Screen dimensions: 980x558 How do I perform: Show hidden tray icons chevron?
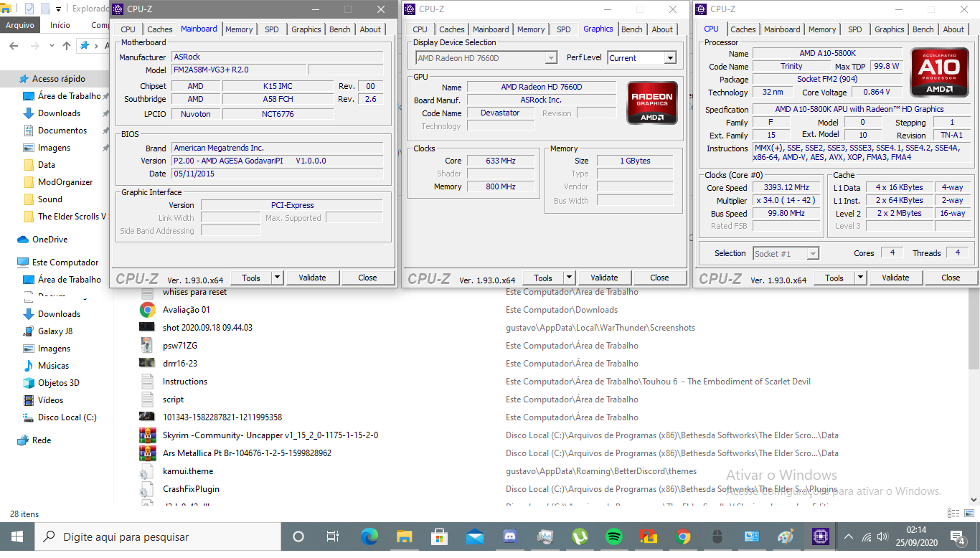point(848,536)
